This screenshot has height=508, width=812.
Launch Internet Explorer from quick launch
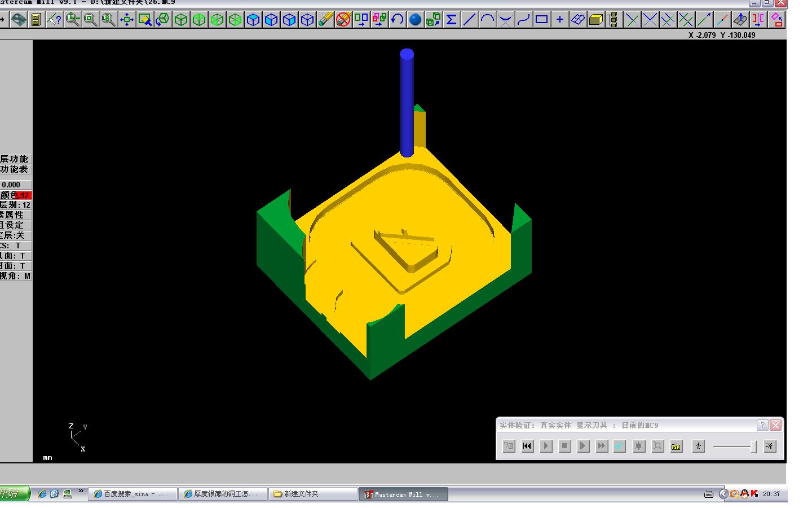coord(42,494)
